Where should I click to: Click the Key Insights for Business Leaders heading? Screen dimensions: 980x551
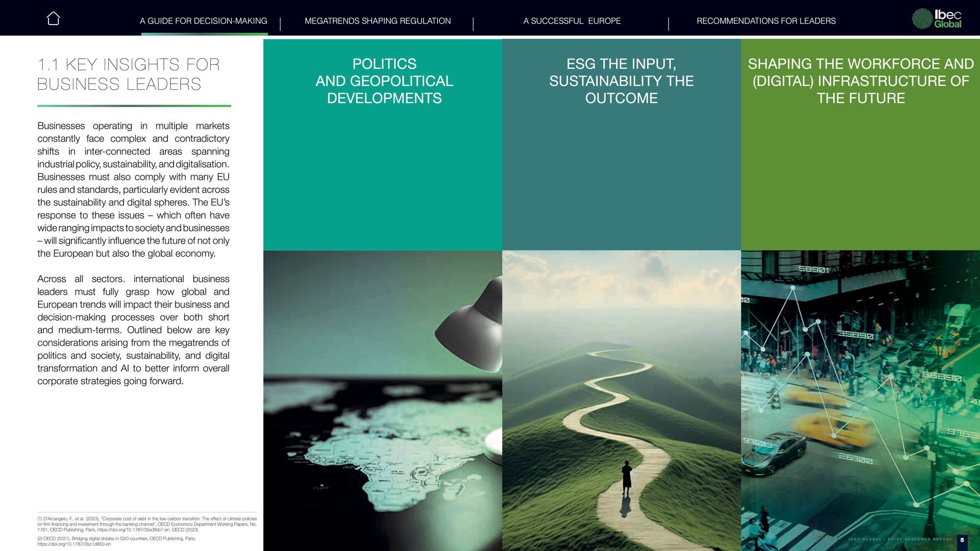click(x=129, y=74)
